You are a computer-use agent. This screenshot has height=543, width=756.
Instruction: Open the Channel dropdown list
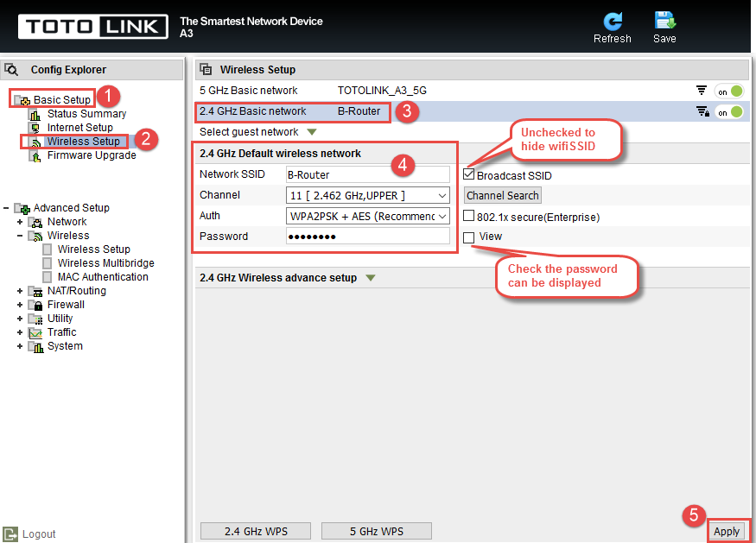pyautogui.click(x=368, y=196)
